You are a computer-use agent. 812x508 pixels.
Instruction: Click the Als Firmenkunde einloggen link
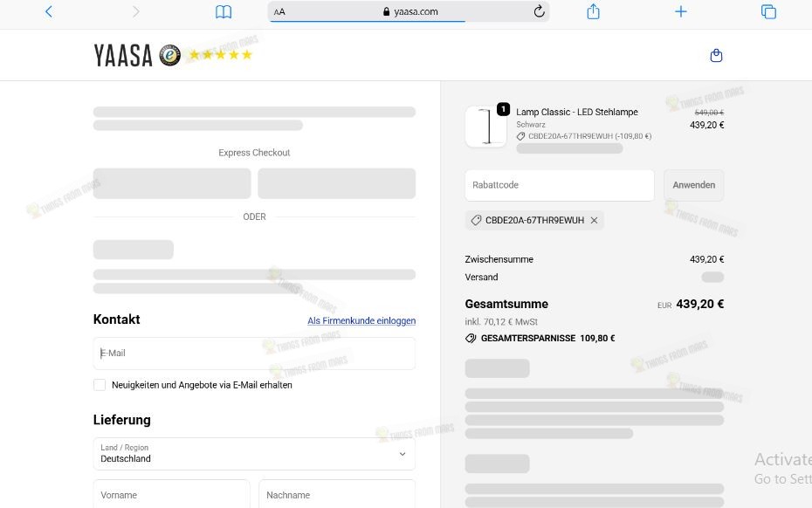361,320
